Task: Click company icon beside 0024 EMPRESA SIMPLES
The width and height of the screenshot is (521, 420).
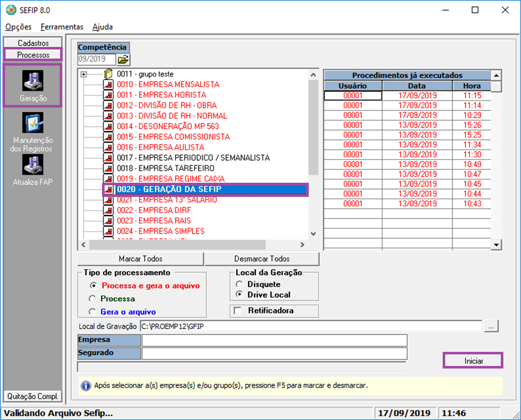Action: point(108,231)
